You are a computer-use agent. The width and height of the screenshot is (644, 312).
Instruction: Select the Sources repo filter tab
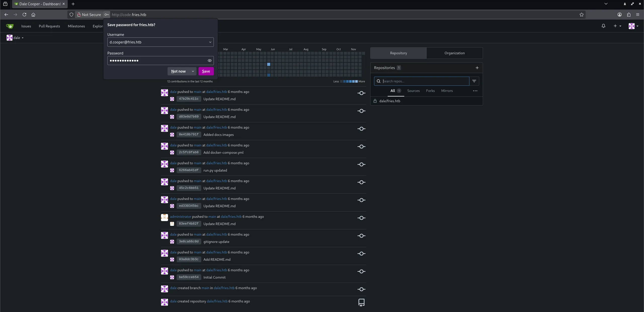pyautogui.click(x=413, y=91)
